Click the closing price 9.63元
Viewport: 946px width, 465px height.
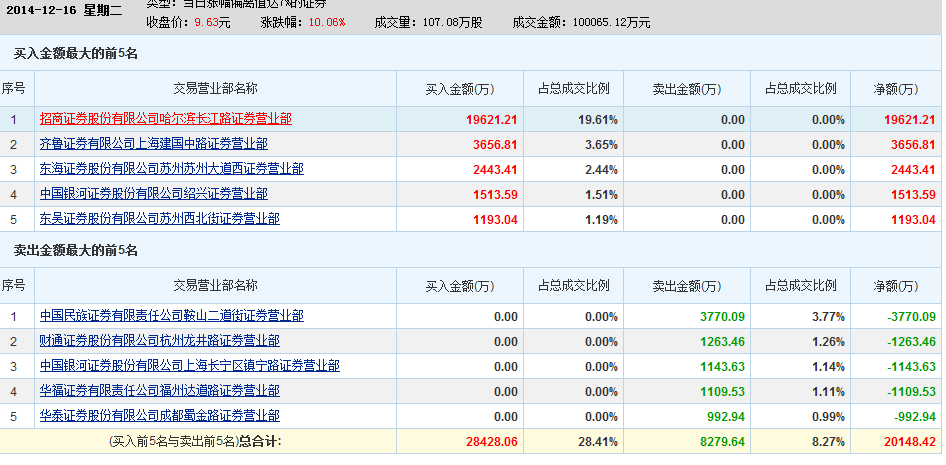point(212,23)
